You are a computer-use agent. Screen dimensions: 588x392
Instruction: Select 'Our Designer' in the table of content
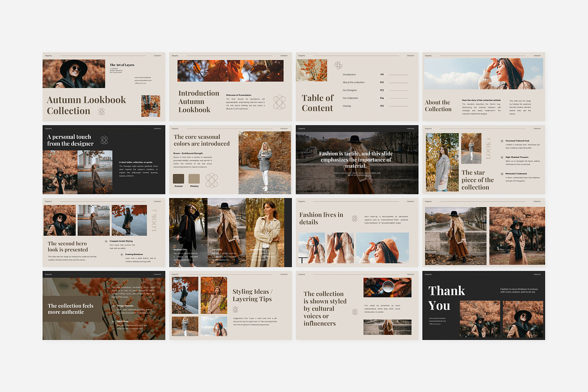pyautogui.click(x=350, y=90)
